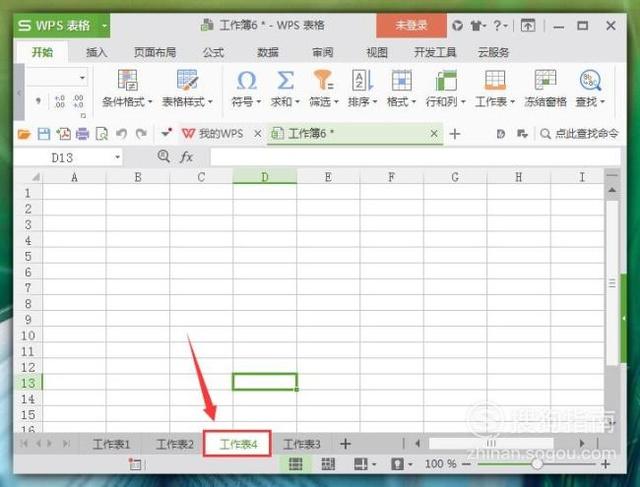The height and width of the screenshot is (487, 640).
Task: Click Freeze Panes (冻结窗格) icon
Action: (x=545, y=80)
